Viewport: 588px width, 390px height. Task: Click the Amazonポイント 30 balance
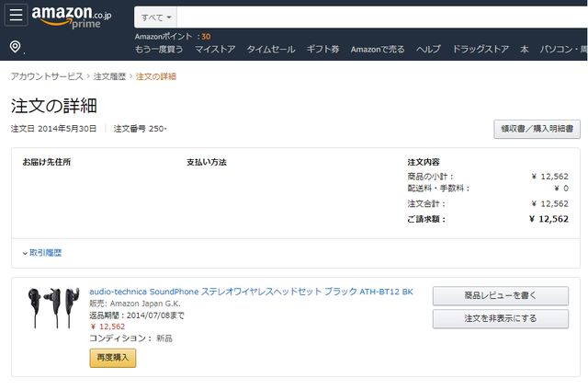click(173, 37)
